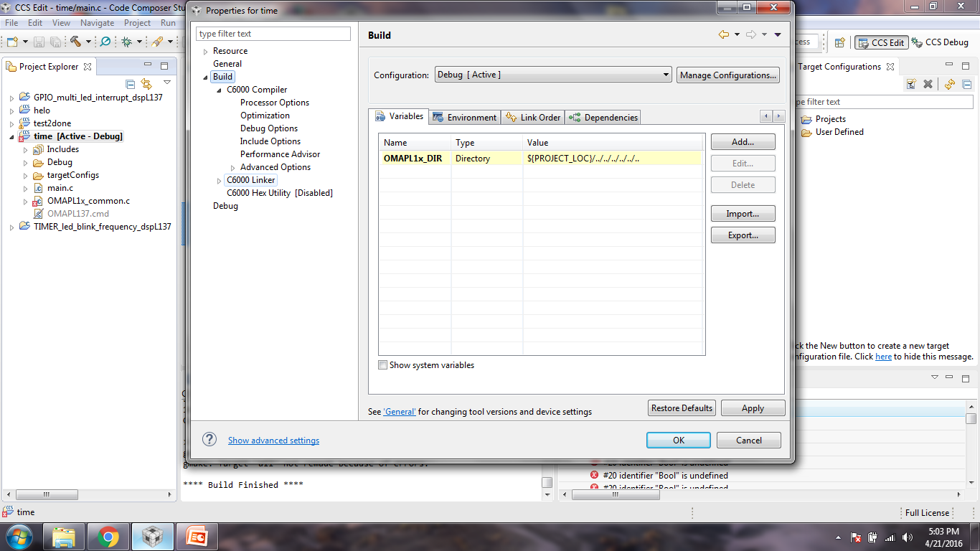
Task: Open Google Chrome from the taskbar
Action: pyautogui.click(x=108, y=537)
